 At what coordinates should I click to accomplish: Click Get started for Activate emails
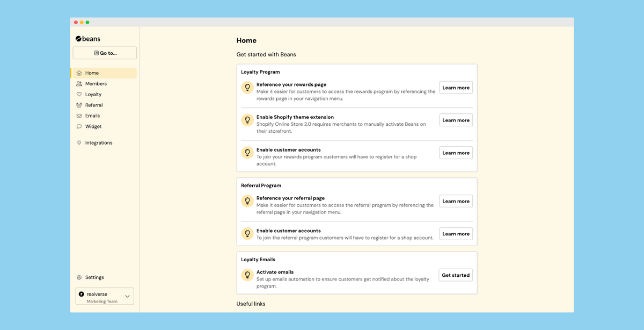(456, 275)
